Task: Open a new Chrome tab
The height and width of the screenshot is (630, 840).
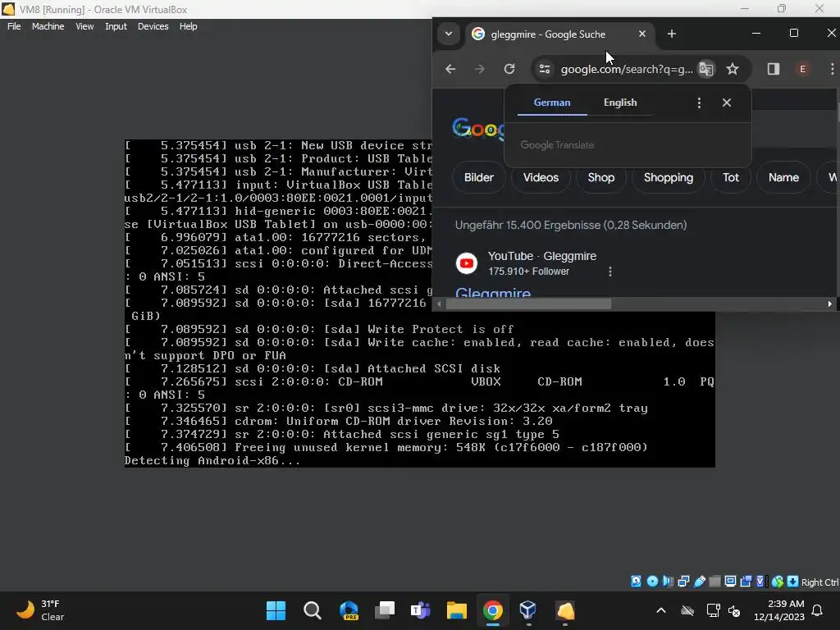Action: pos(671,34)
